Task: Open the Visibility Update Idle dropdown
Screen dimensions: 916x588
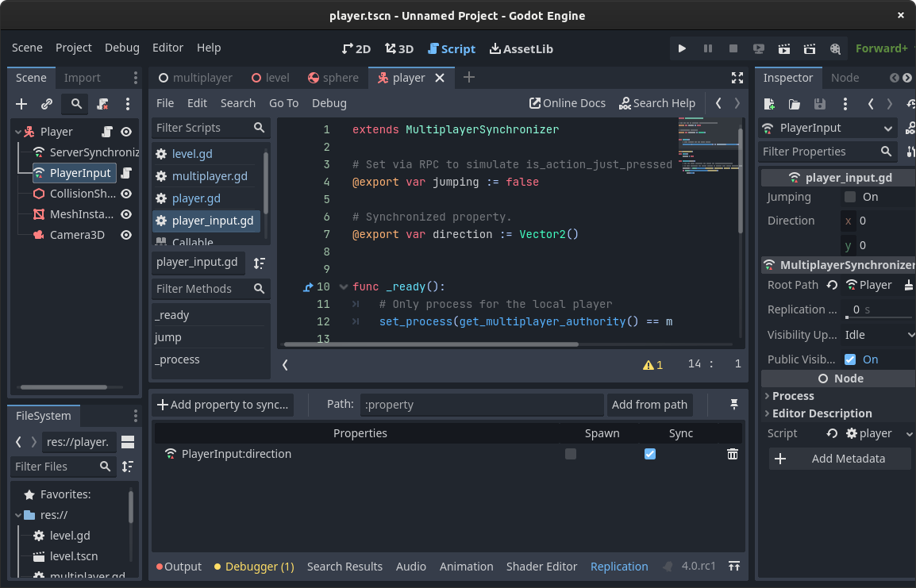Action: click(x=877, y=335)
